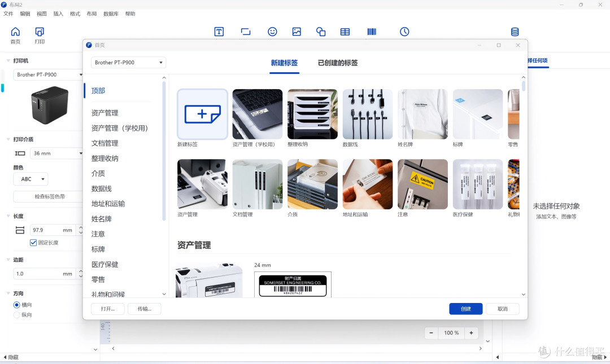Viewport: 610px width, 364px height.
Task: Open the ABC color dropdown
Action: point(31,179)
